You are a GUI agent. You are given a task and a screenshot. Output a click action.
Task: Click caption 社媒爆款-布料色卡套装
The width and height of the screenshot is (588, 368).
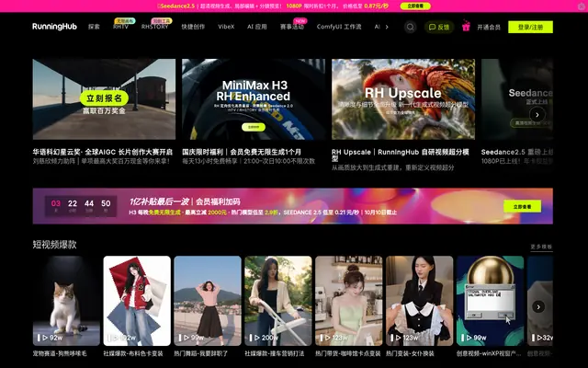(x=133, y=353)
